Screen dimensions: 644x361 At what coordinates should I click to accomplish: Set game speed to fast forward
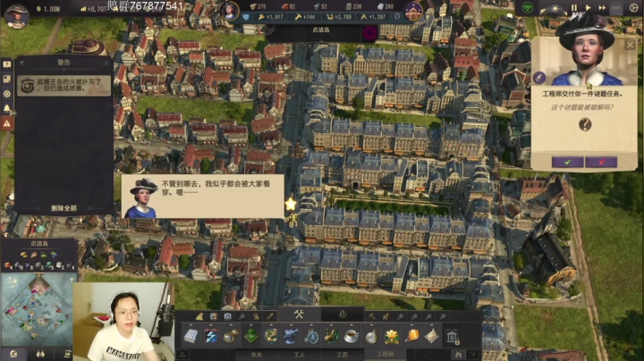[602, 8]
